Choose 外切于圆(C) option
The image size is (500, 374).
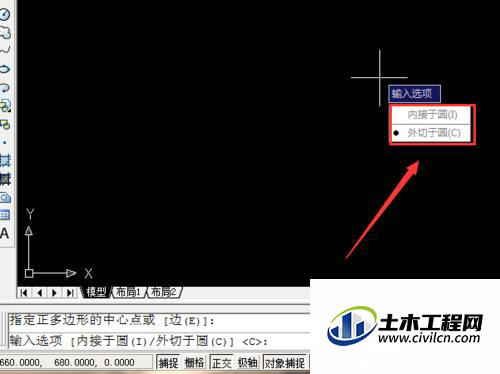coord(431,133)
